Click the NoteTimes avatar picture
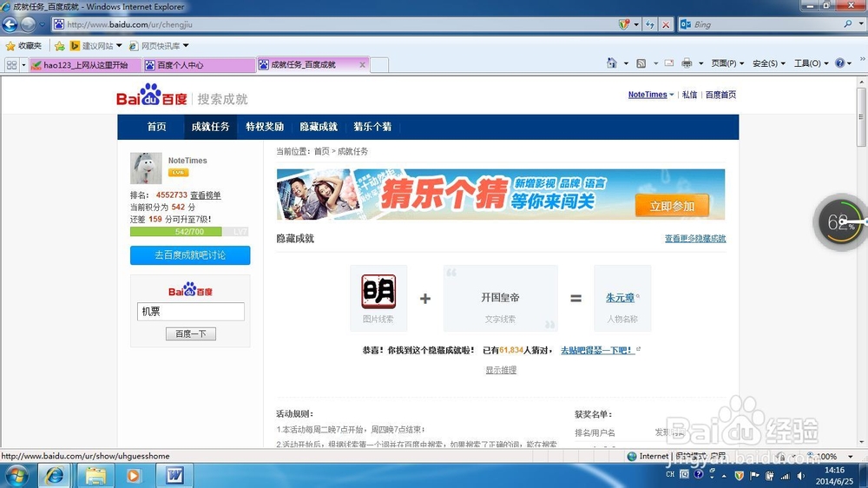This screenshot has width=868, height=488. click(146, 168)
